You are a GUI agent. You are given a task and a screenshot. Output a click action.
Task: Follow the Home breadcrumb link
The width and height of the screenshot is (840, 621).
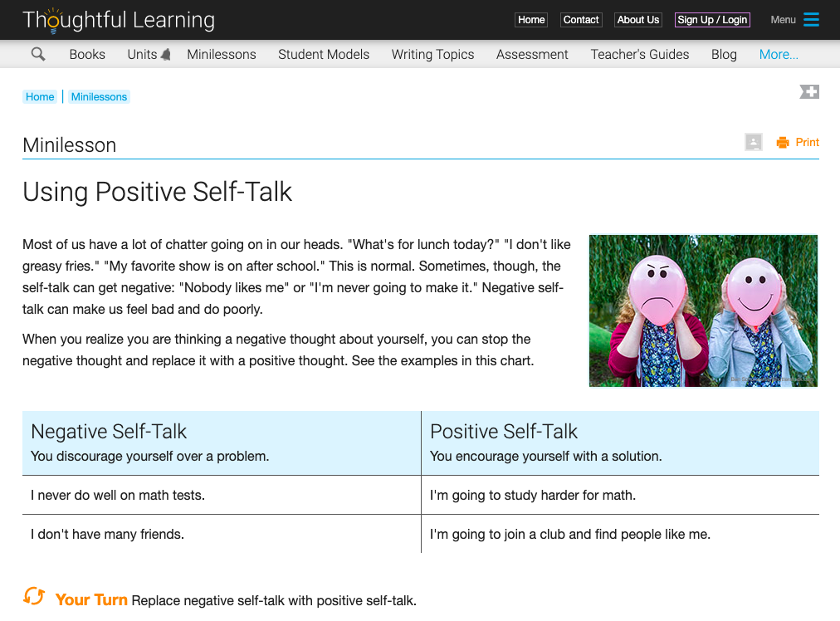coord(39,96)
